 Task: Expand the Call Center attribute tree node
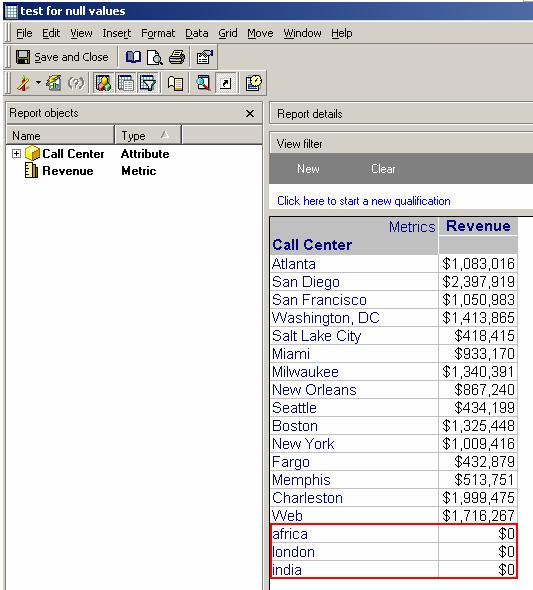(x=16, y=154)
